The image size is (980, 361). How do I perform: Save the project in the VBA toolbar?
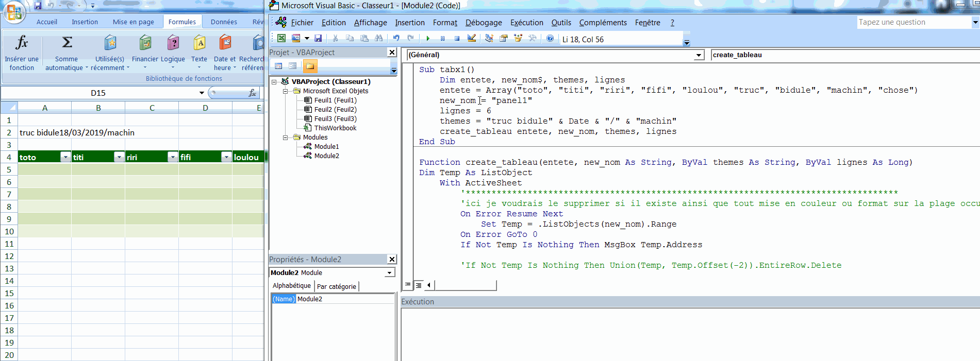coord(318,38)
